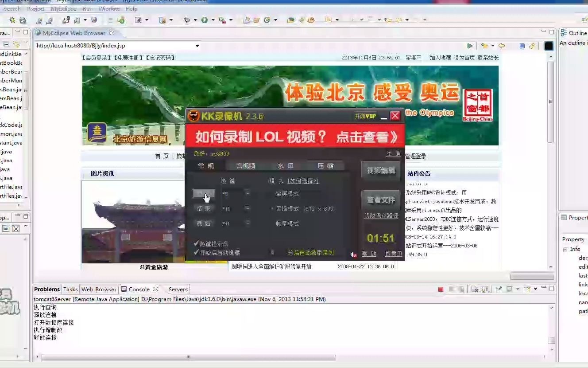
Task: Open the Debug button dropdown arrow
Action: (195, 20)
